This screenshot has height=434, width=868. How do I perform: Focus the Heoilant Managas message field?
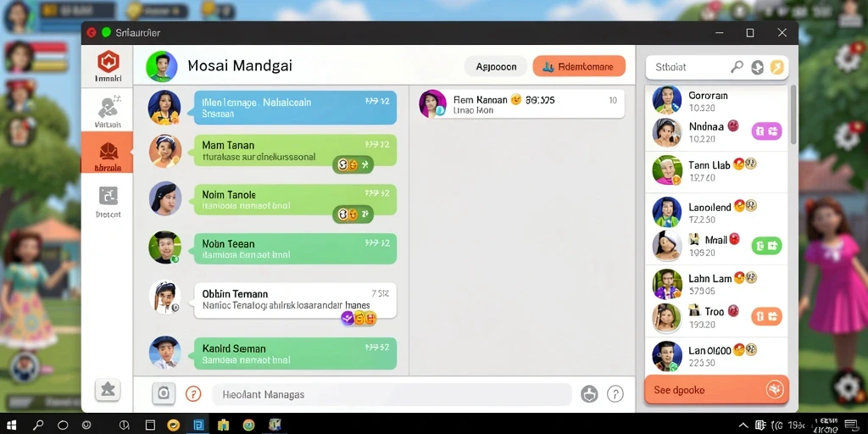pos(392,395)
